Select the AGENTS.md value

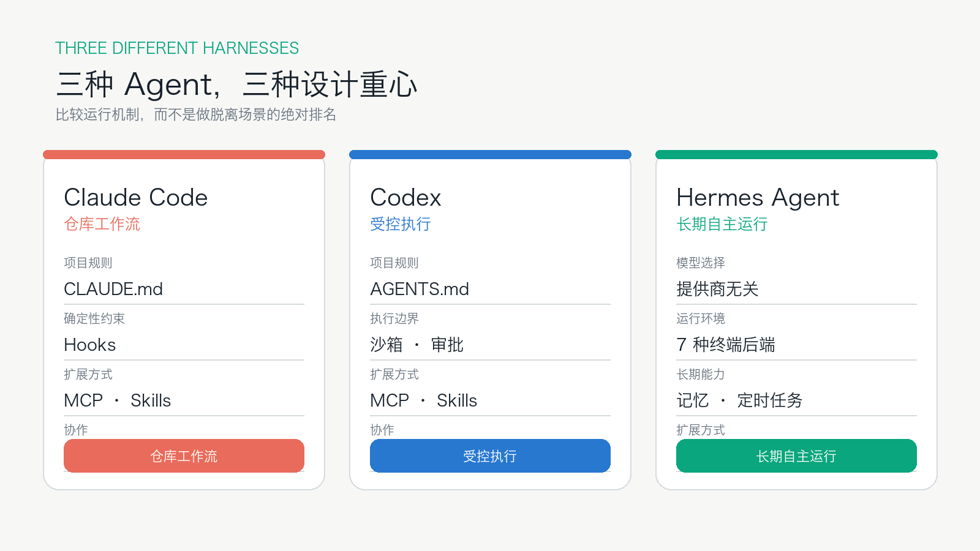(x=420, y=289)
